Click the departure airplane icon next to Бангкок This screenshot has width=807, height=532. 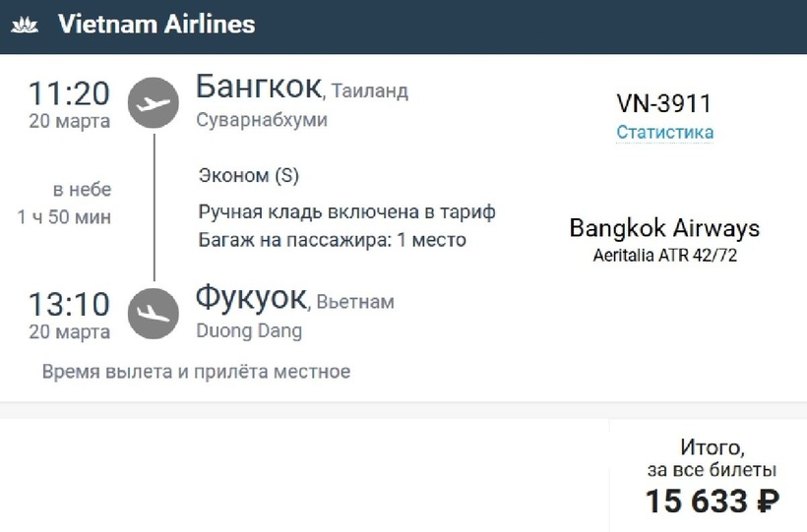[x=154, y=103]
